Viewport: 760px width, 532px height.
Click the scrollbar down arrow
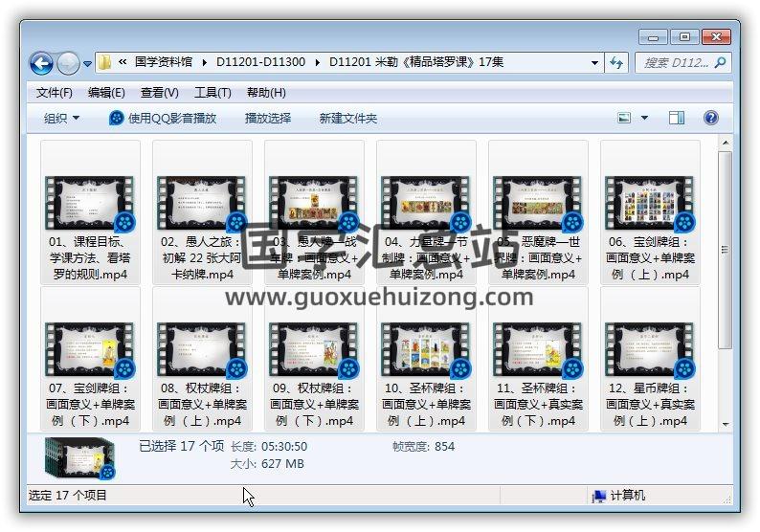point(726,425)
